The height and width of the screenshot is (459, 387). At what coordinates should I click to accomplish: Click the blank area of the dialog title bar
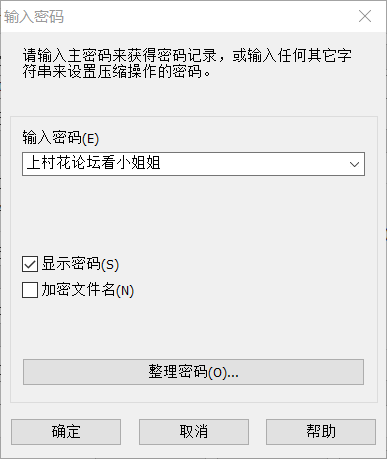[207, 17]
